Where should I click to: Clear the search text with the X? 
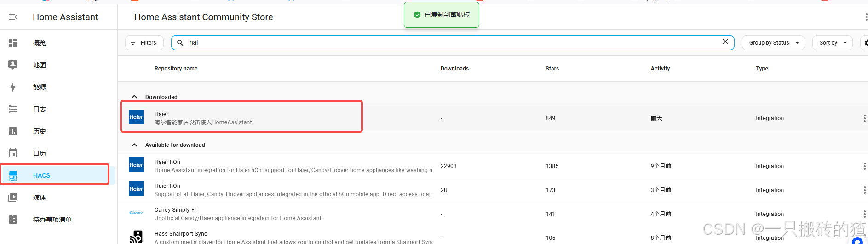[725, 42]
